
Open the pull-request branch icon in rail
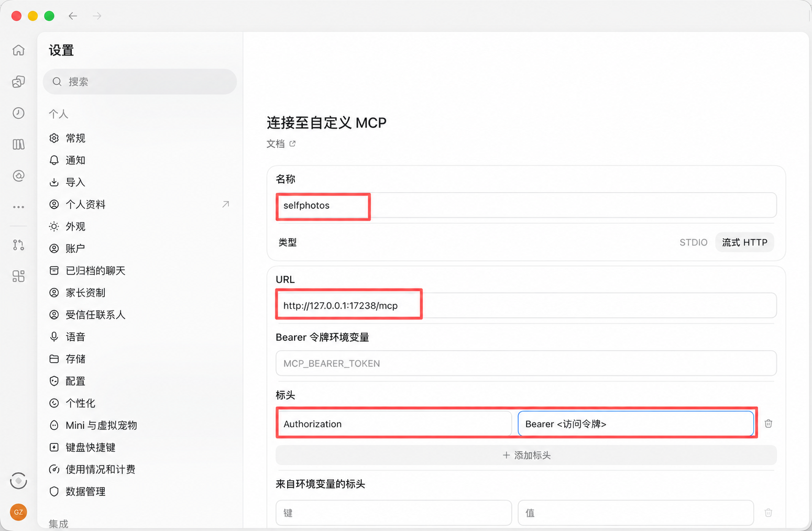pos(18,245)
